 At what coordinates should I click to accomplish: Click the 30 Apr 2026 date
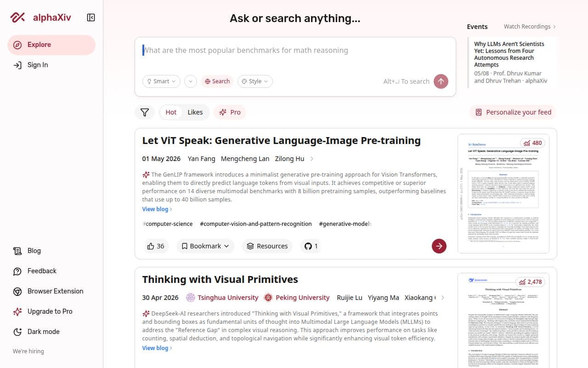160,298
